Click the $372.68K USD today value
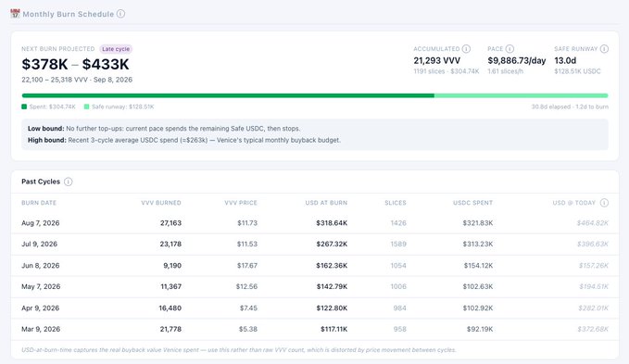This screenshot has width=629, height=364. click(x=593, y=329)
